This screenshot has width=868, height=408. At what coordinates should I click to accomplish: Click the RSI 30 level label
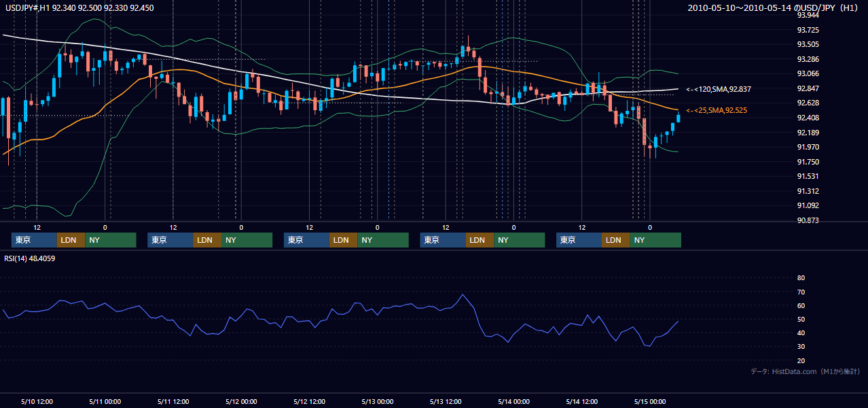[x=801, y=347]
